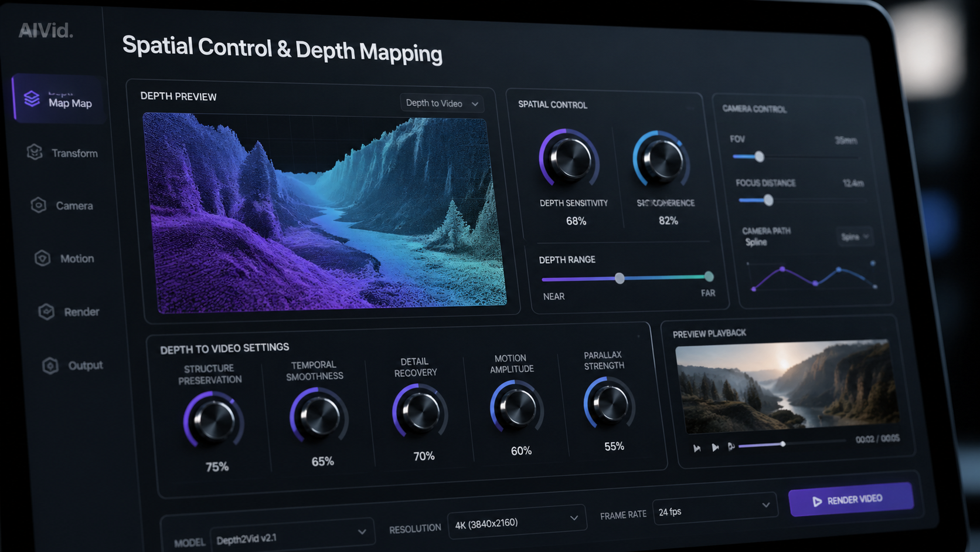Click the Camera sidebar icon
The image size is (980, 552).
[x=39, y=205]
